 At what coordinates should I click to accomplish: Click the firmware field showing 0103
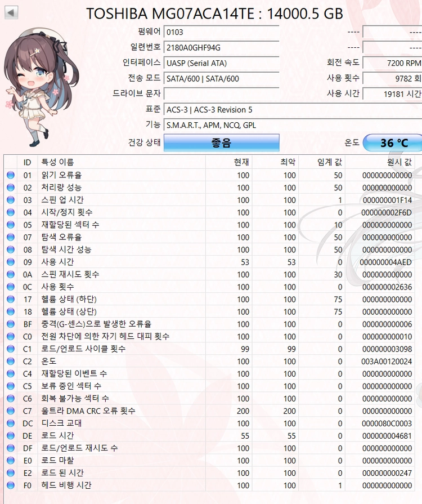point(222,32)
